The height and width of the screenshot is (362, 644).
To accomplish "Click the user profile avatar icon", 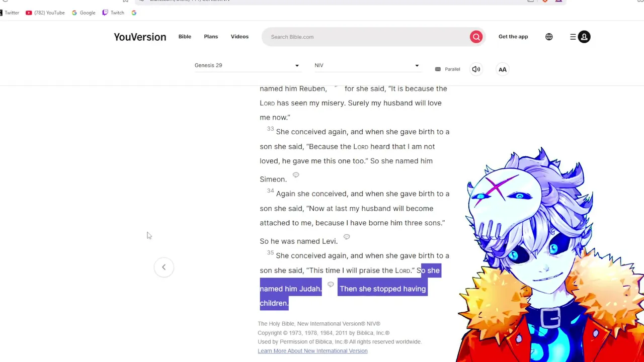I will click(x=584, y=37).
